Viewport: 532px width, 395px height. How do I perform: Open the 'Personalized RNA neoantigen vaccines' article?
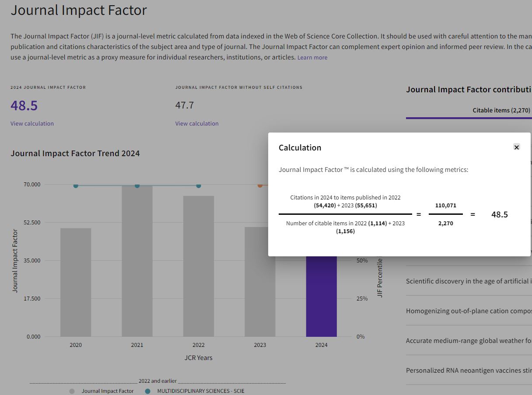[469, 371]
